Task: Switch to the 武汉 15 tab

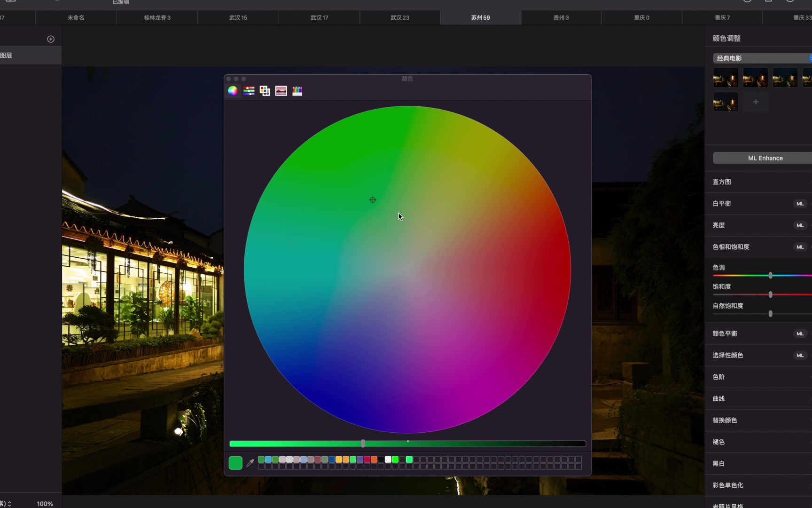Action: pos(238,18)
